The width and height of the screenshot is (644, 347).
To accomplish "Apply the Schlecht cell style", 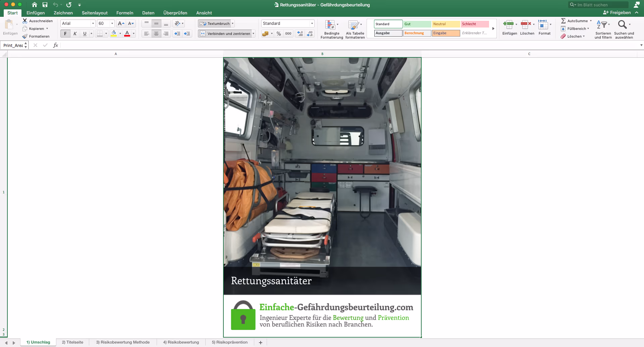I will [x=475, y=24].
